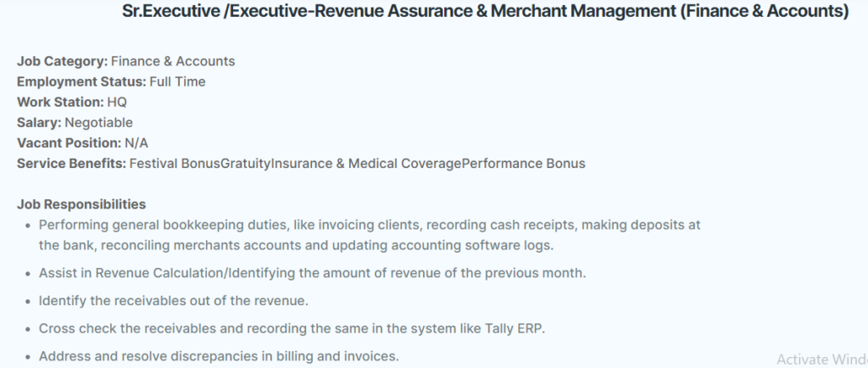The image size is (868, 368).
Task: Click the Vacant Position label
Action: tap(70, 143)
